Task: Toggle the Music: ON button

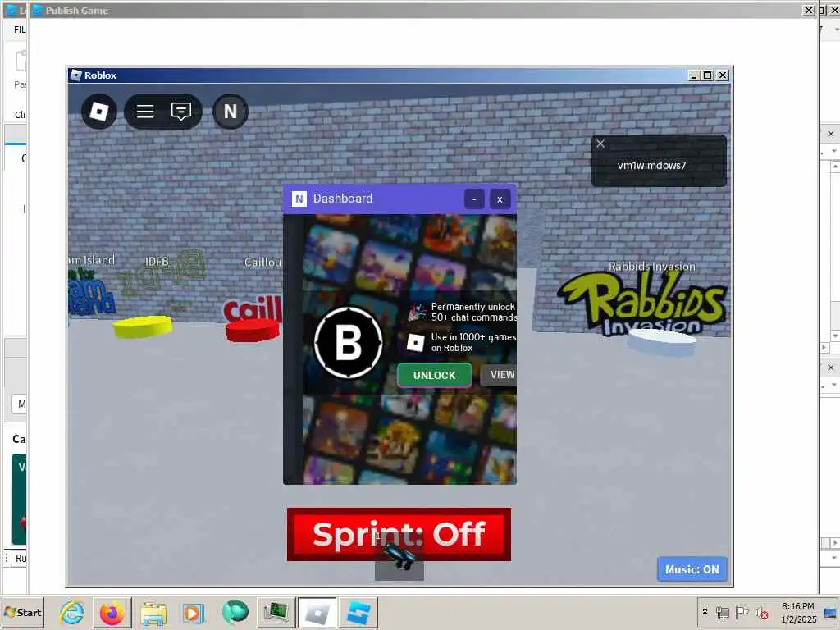Action: click(692, 569)
